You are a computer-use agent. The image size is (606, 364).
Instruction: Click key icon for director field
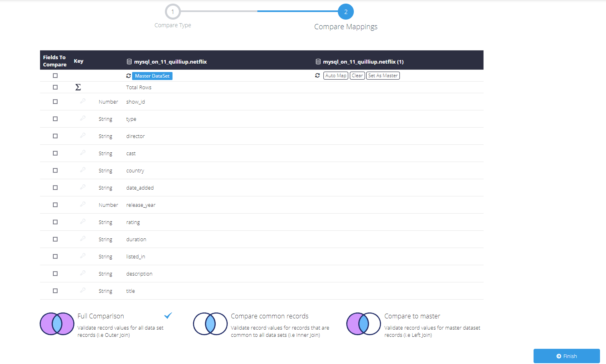pos(83,136)
